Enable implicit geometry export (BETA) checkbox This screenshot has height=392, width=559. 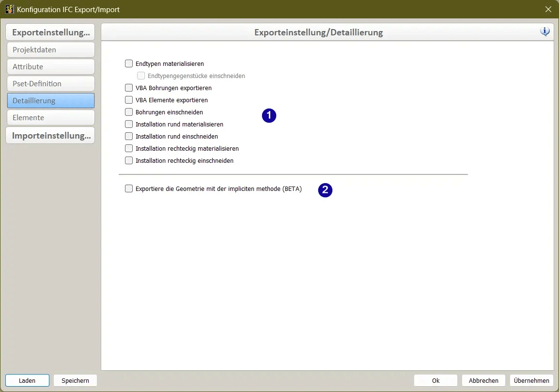pos(129,189)
